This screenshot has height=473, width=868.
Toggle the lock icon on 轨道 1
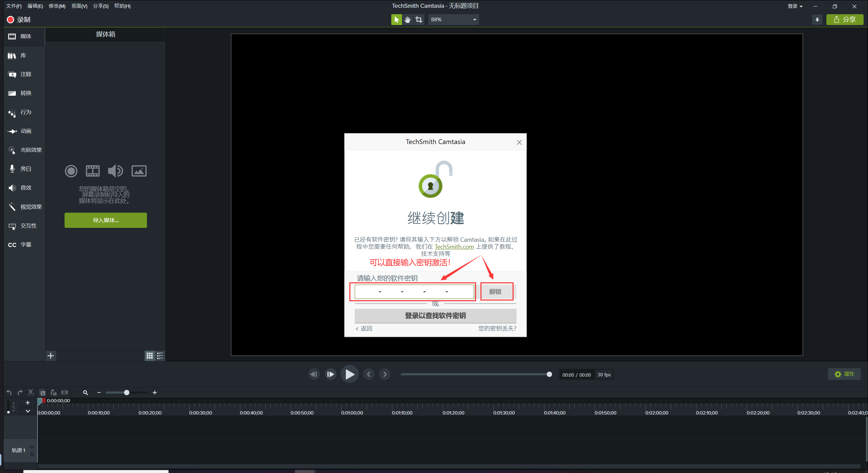point(32,454)
